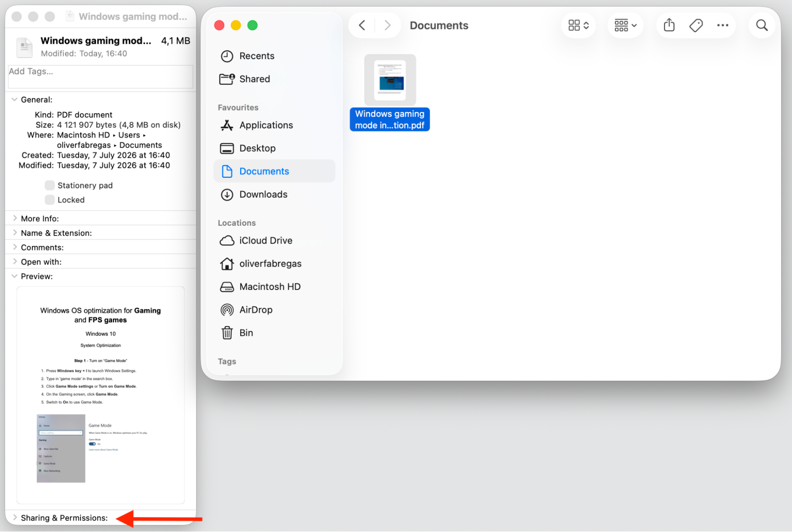
Task: Open Applications in the sidebar
Action: pos(274,125)
